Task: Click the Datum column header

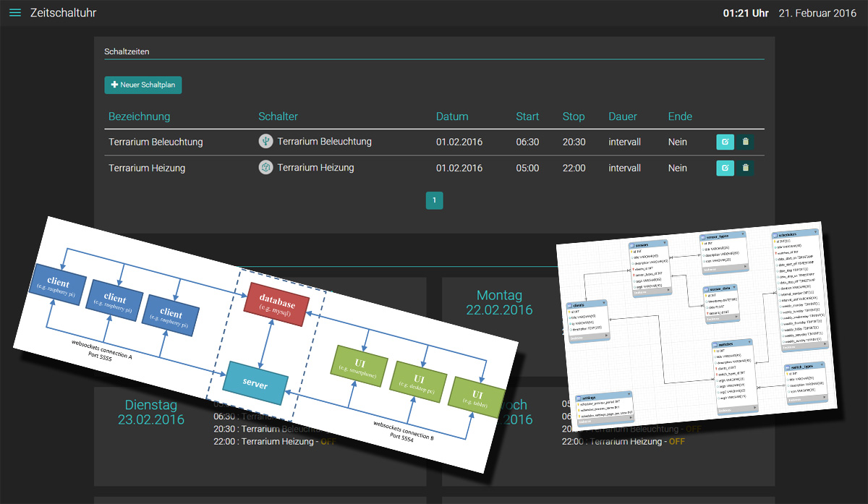Action: [452, 116]
